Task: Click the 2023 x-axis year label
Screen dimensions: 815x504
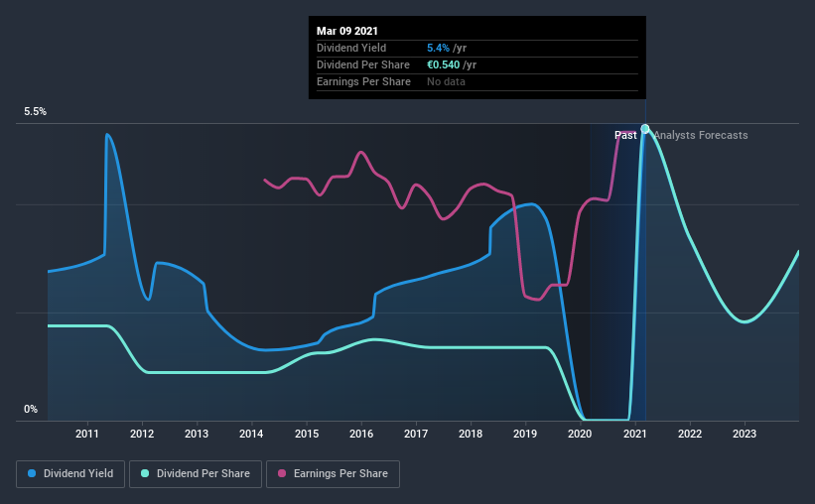Action: (x=745, y=434)
